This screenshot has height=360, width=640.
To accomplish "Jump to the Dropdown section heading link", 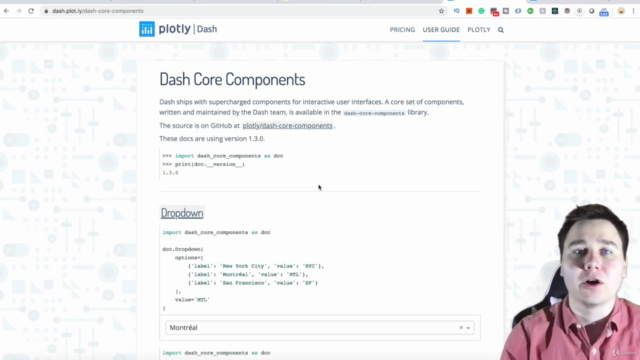I will pos(182,213).
